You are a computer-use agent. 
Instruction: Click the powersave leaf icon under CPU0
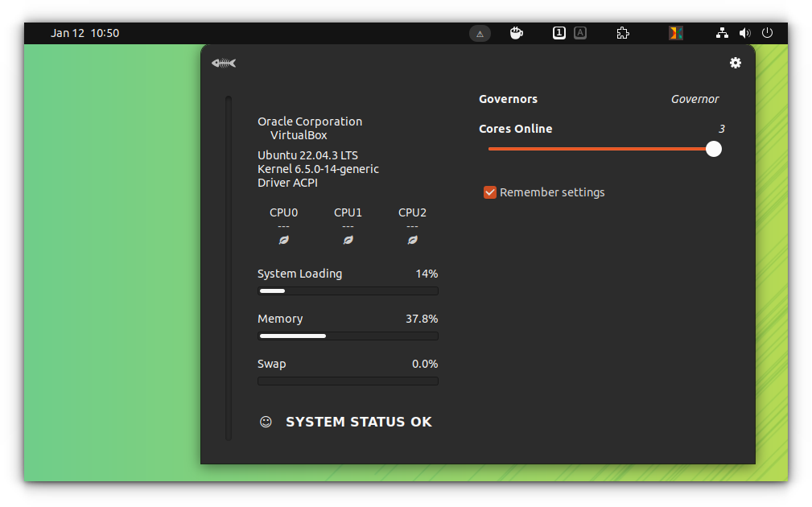tap(283, 239)
